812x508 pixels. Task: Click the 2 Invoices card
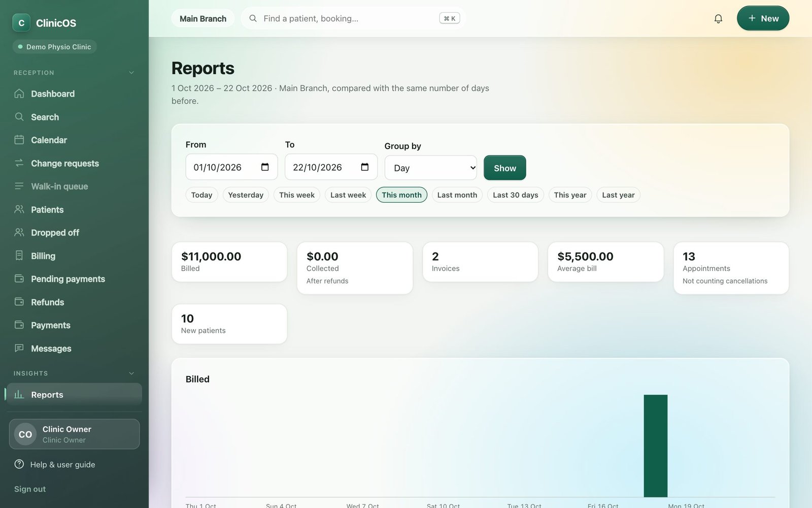coord(480,262)
